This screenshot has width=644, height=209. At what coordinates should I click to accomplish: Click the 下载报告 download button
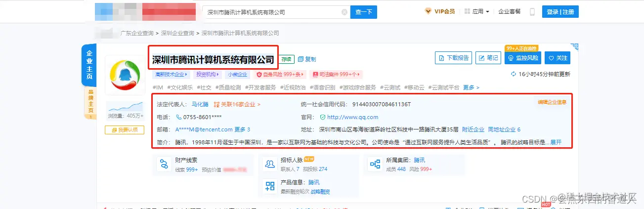click(x=453, y=58)
